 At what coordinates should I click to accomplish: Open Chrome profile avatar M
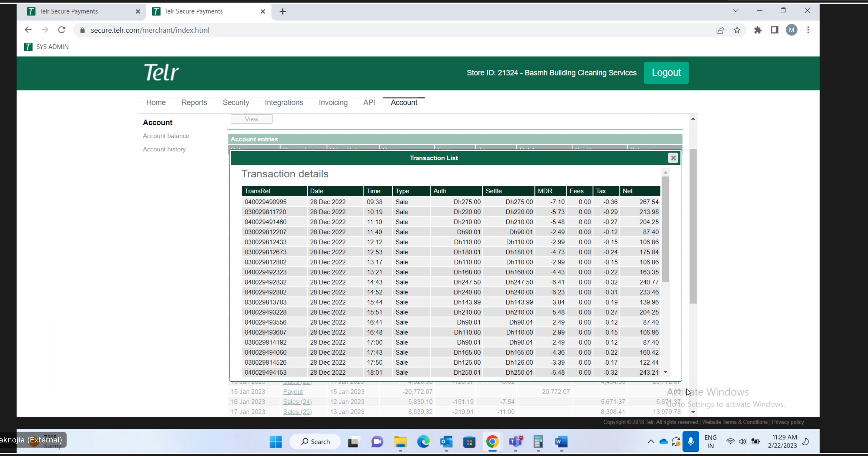coord(791,30)
